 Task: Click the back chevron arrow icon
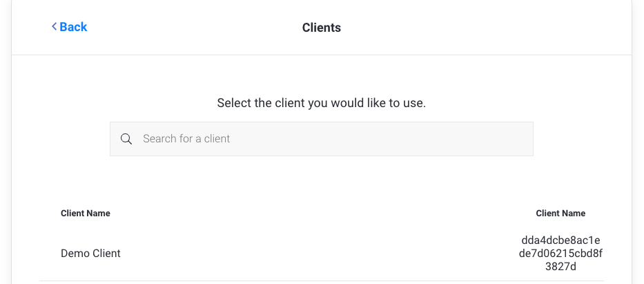(54, 27)
